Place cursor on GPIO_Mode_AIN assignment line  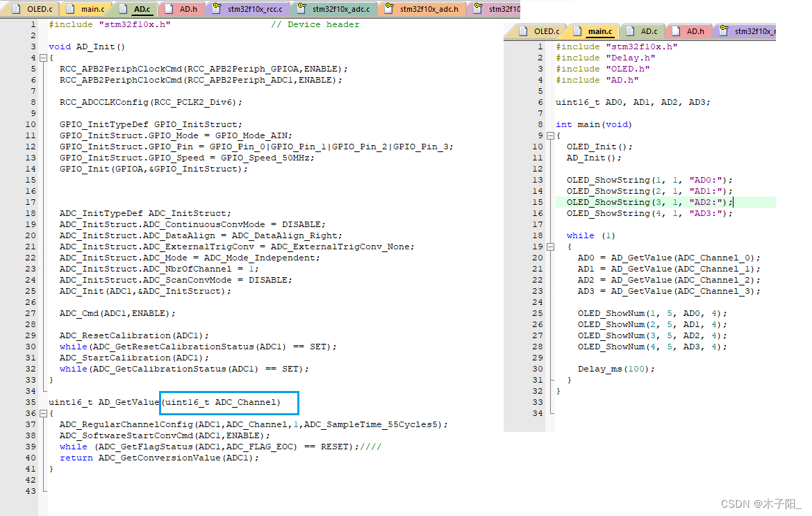(176, 135)
